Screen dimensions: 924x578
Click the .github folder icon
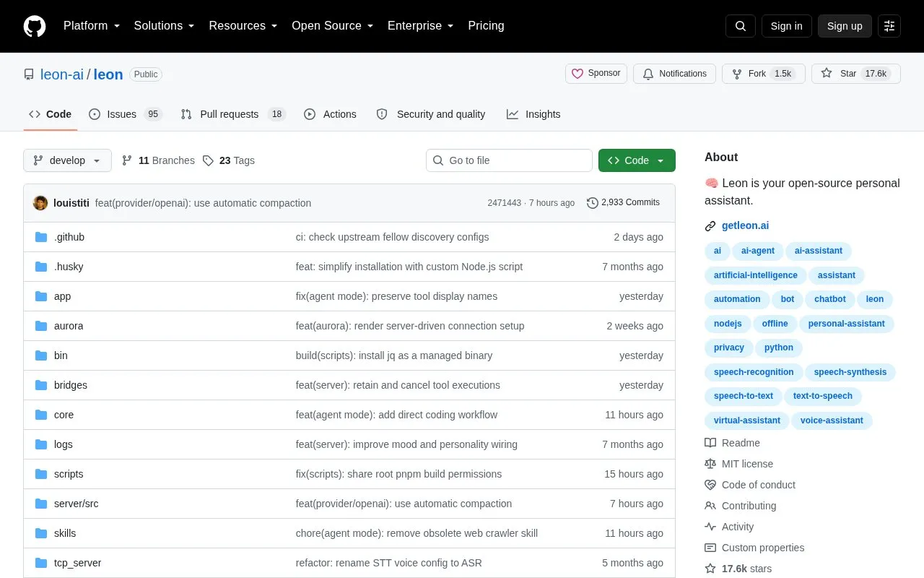pyautogui.click(x=41, y=237)
